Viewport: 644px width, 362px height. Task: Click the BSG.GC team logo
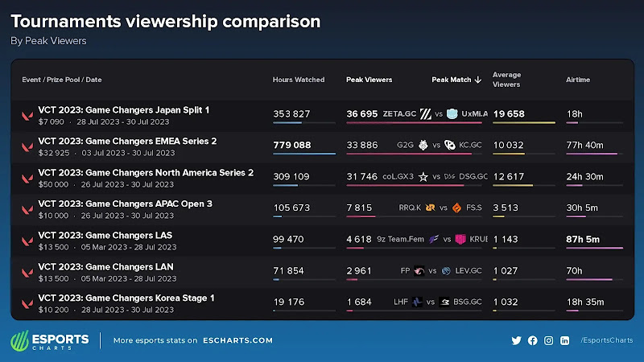pos(444,302)
